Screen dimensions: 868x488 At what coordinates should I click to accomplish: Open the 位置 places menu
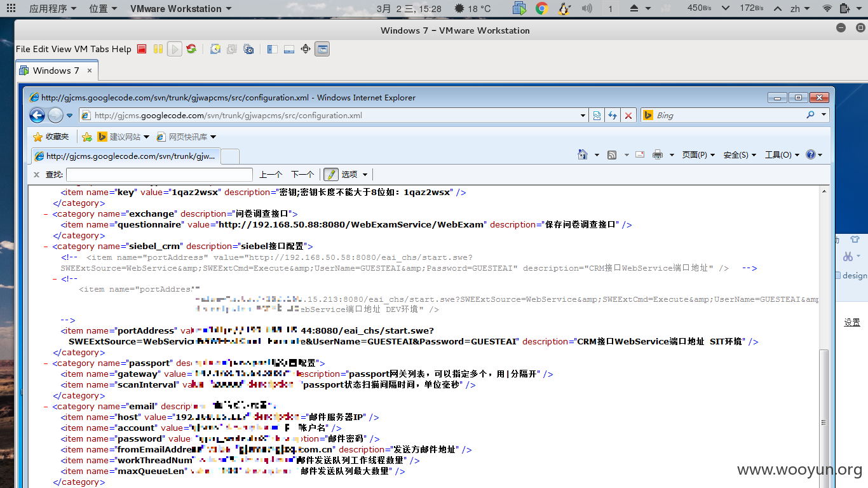tap(103, 8)
